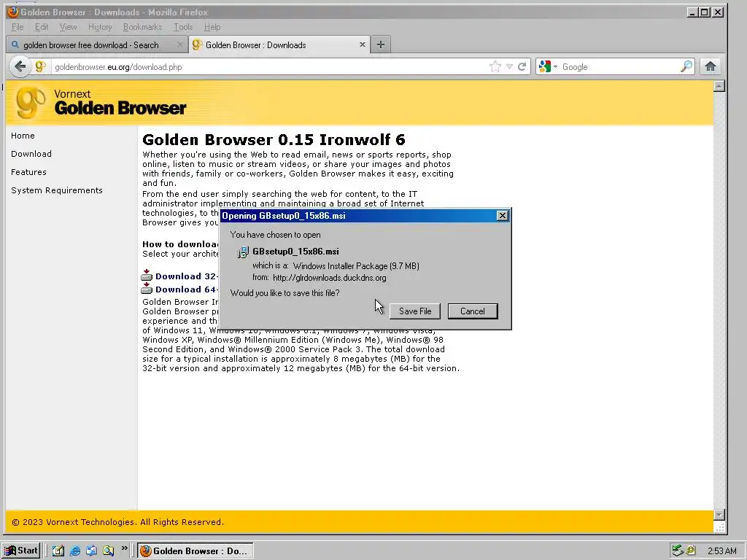Click the site identity icon in address bar
Viewport: 747px width, 560px height.
point(41,66)
